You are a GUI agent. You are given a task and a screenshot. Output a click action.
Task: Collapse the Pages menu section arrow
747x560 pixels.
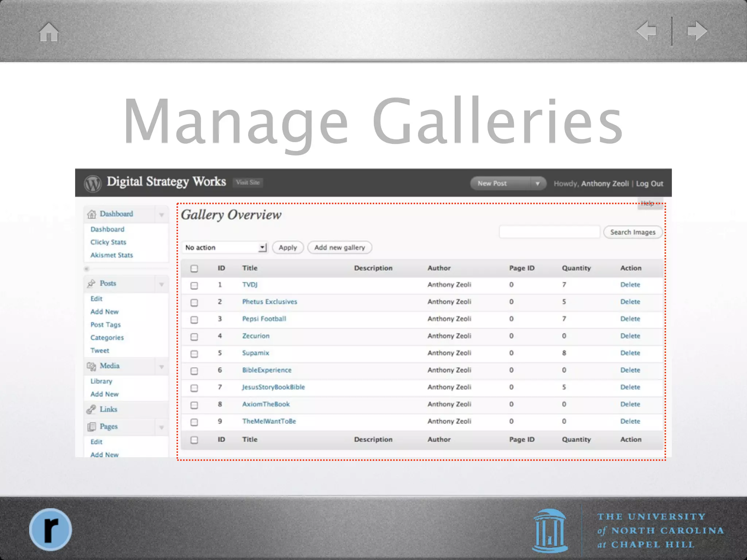click(x=162, y=427)
